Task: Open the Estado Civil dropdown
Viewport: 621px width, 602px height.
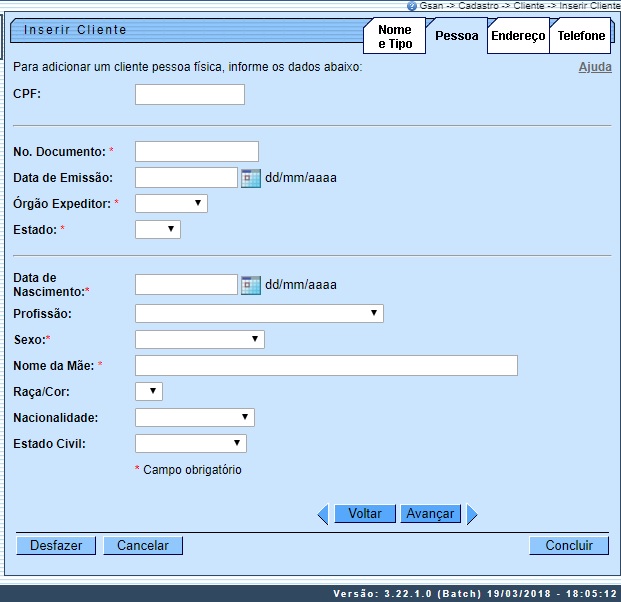Action: (x=190, y=443)
